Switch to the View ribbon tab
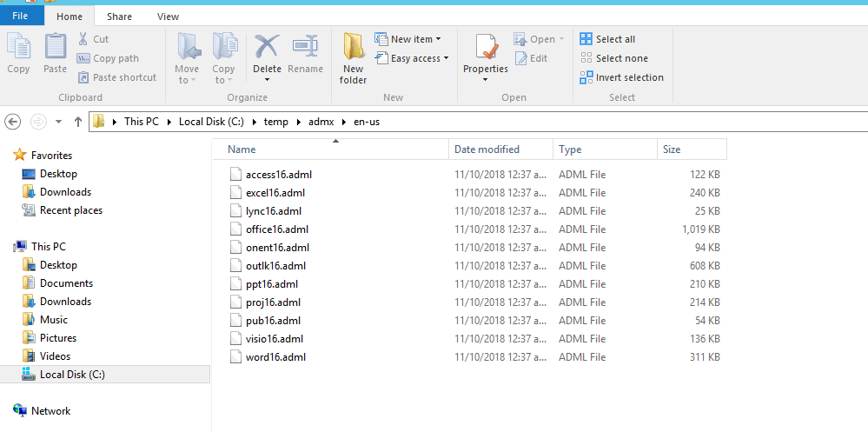868x432 pixels. coord(168,17)
